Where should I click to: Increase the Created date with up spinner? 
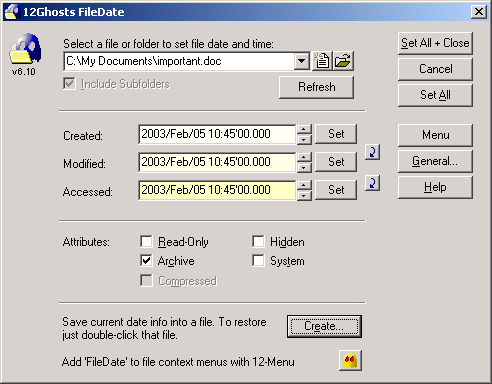(304, 129)
